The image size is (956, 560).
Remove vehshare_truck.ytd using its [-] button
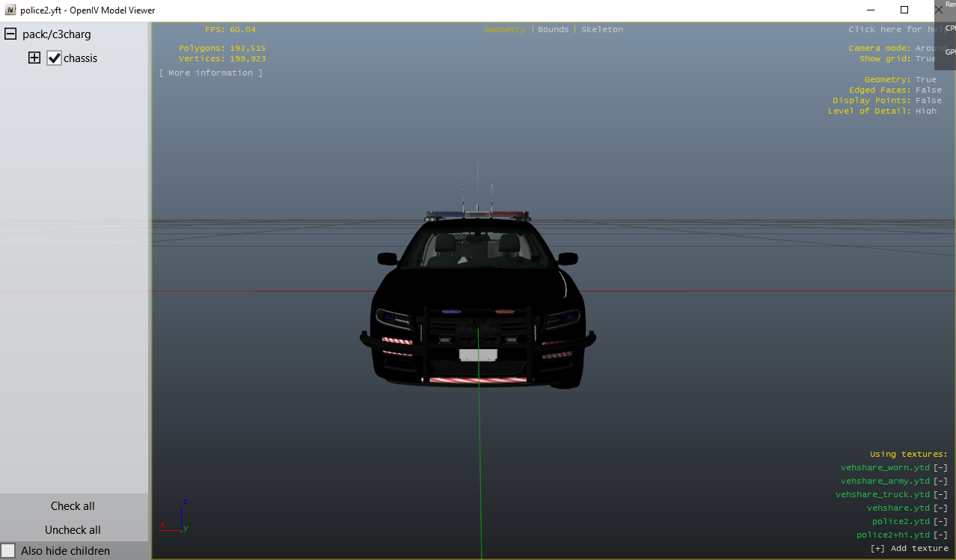[940, 495]
